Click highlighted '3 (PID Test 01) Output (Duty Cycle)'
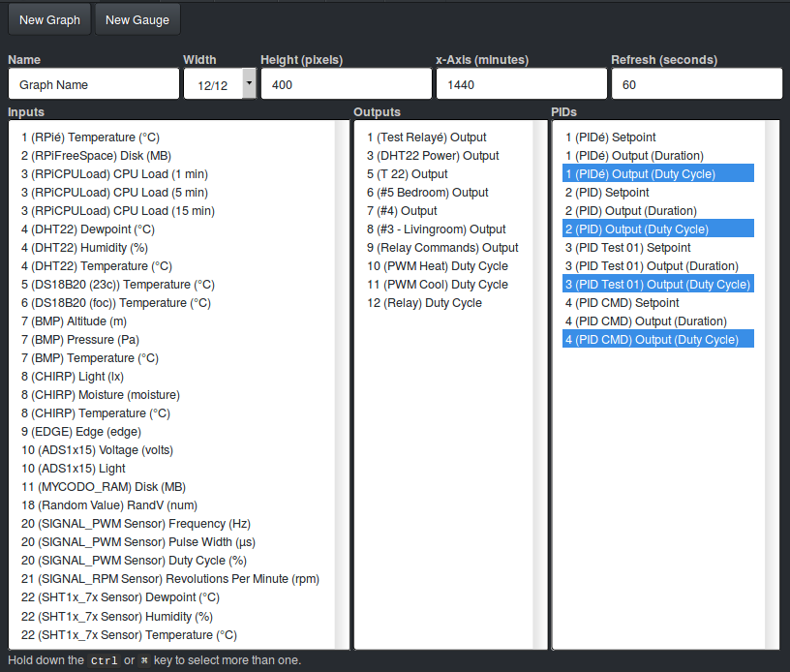Image resolution: width=790 pixels, height=672 pixels. [x=658, y=284]
